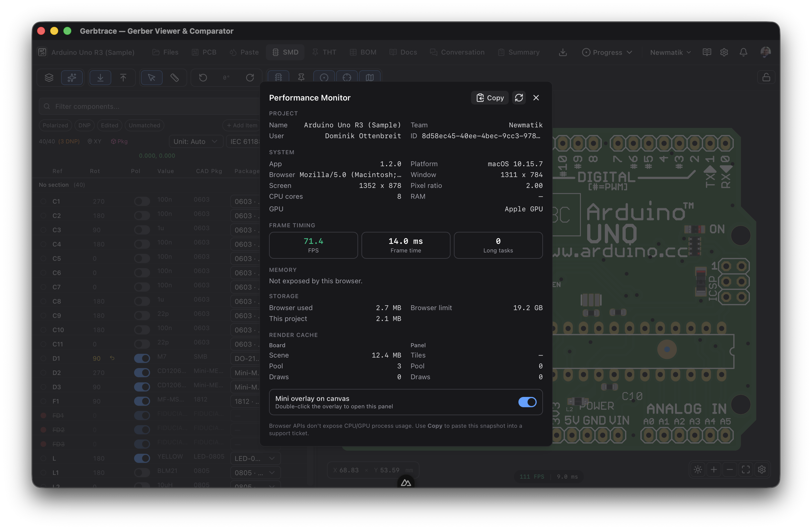Toggle the polarity switch for C1
This screenshot has width=812, height=530.
(142, 202)
